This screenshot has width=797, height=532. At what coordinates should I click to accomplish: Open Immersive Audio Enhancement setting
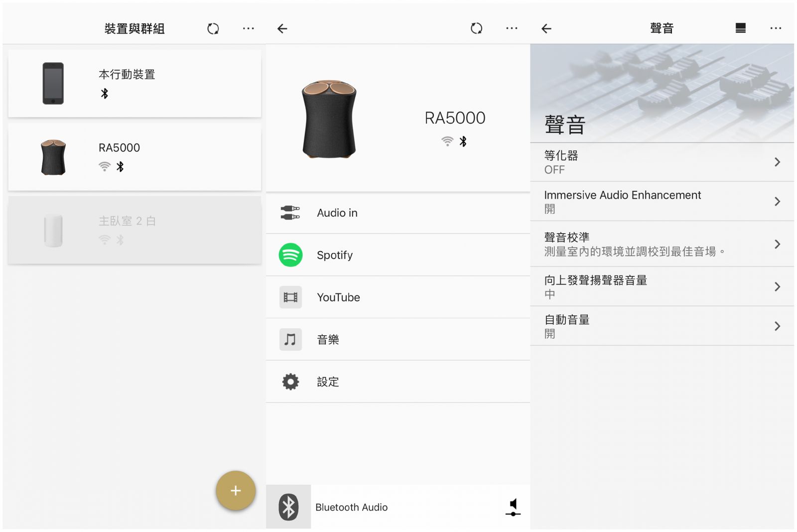(662, 202)
